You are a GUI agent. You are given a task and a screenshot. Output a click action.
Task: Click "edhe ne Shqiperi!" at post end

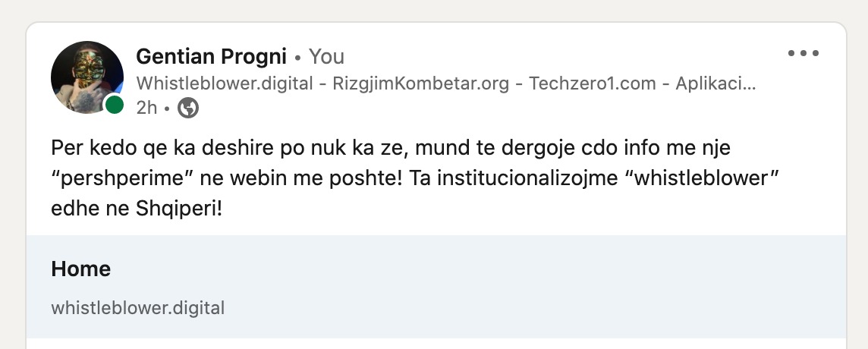tap(136, 210)
